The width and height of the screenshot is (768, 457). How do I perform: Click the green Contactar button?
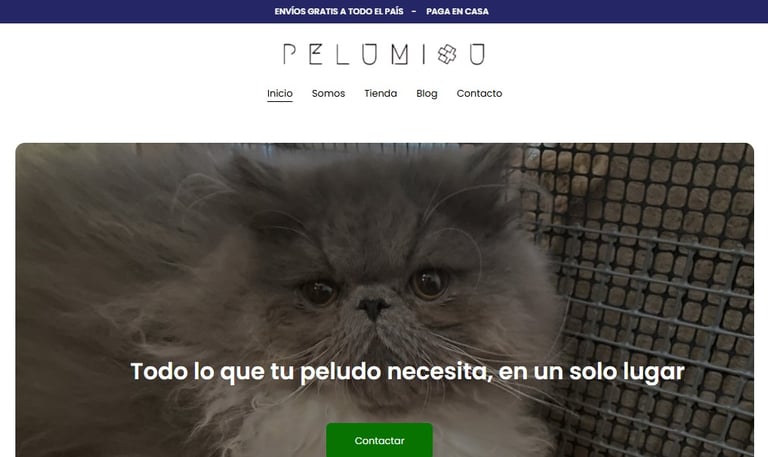380,440
